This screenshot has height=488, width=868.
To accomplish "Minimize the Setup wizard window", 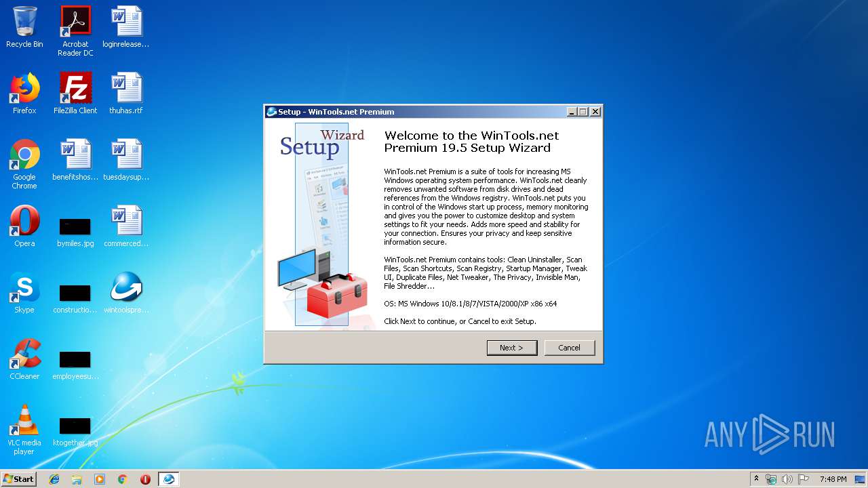I will (x=572, y=112).
